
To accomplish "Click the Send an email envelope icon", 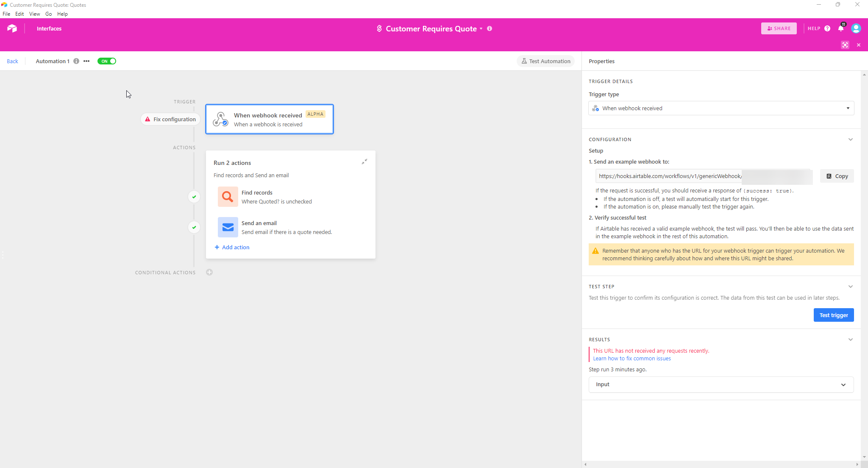I will (x=228, y=227).
